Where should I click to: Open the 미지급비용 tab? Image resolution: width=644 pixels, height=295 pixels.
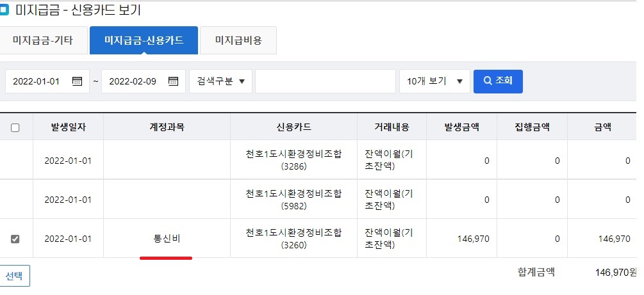pyautogui.click(x=238, y=40)
